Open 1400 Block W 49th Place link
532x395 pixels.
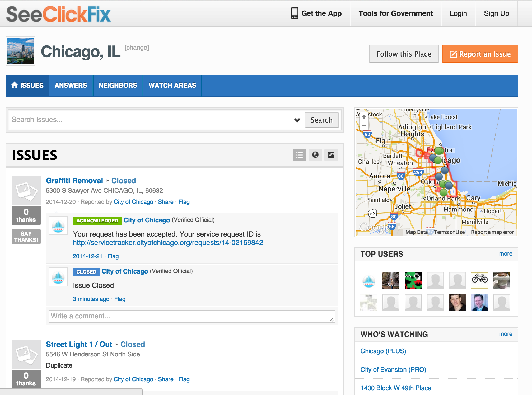(x=396, y=388)
